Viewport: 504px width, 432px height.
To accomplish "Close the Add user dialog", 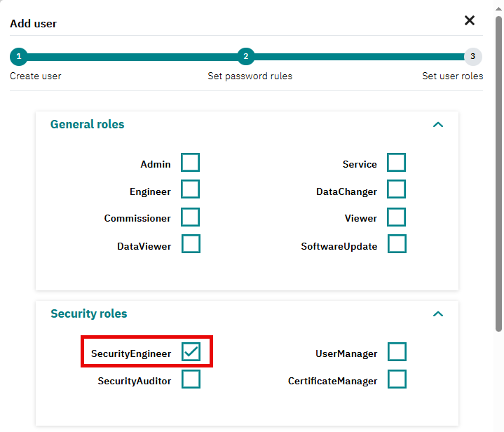I will click(x=469, y=20).
